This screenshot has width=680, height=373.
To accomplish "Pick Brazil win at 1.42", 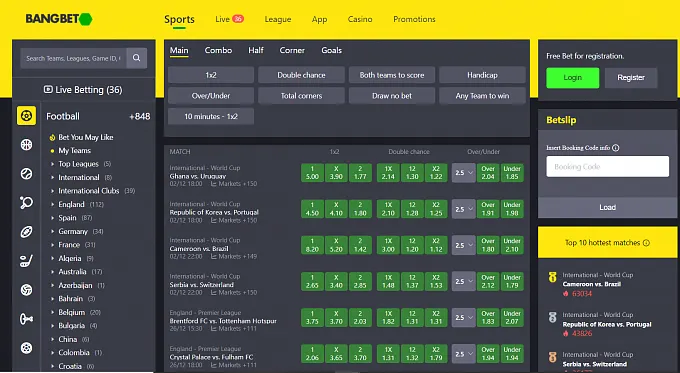I will point(360,245).
